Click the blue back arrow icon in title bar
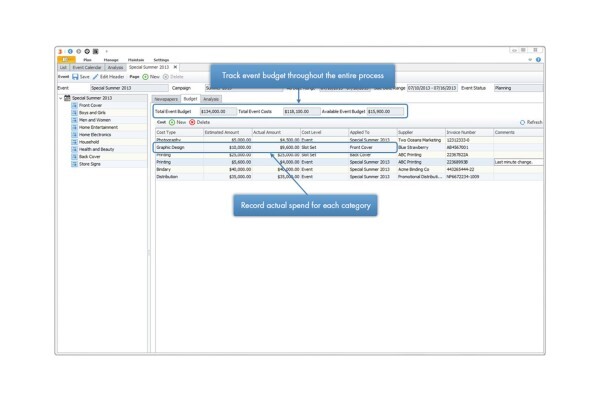 [70, 51]
